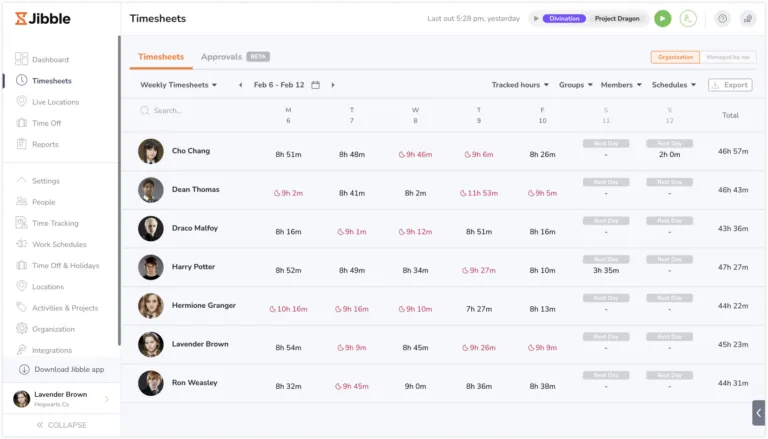Image resolution: width=768 pixels, height=439 pixels.
Task: Switch to Managed by me view
Action: click(728, 57)
